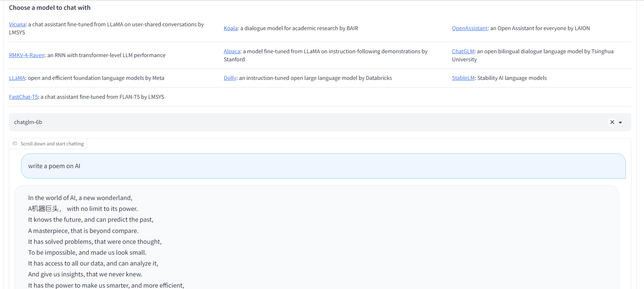Open the LLaMA model link
This screenshot has height=289, width=644.
point(17,78)
